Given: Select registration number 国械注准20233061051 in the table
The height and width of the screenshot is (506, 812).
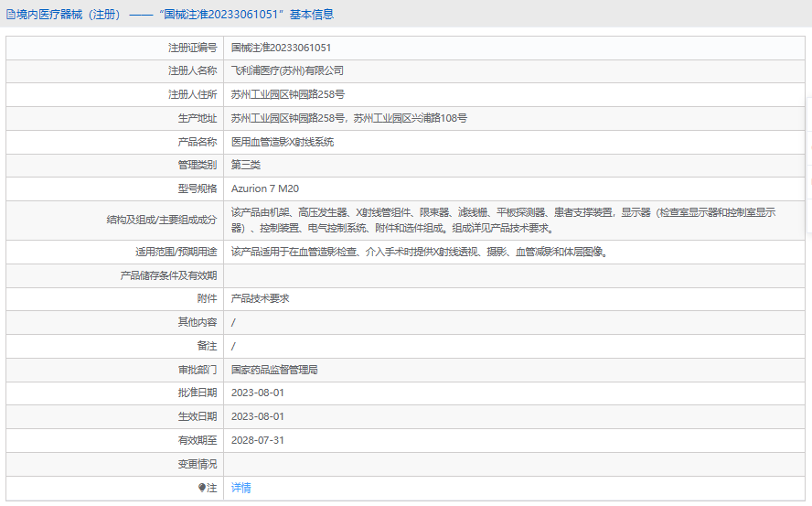Looking at the screenshot, I should (281, 48).
